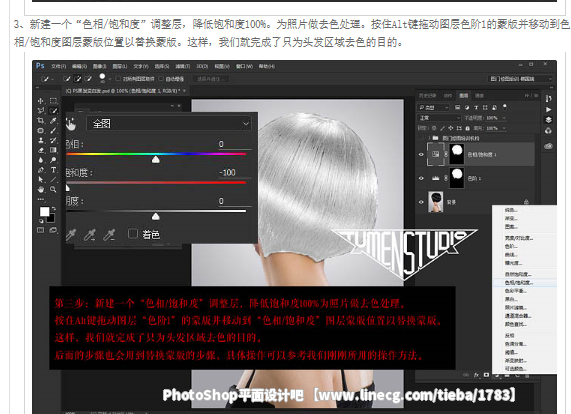Click the play Actions icon in right dock
Viewport: 571px width, 414px height.
point(548,109)
